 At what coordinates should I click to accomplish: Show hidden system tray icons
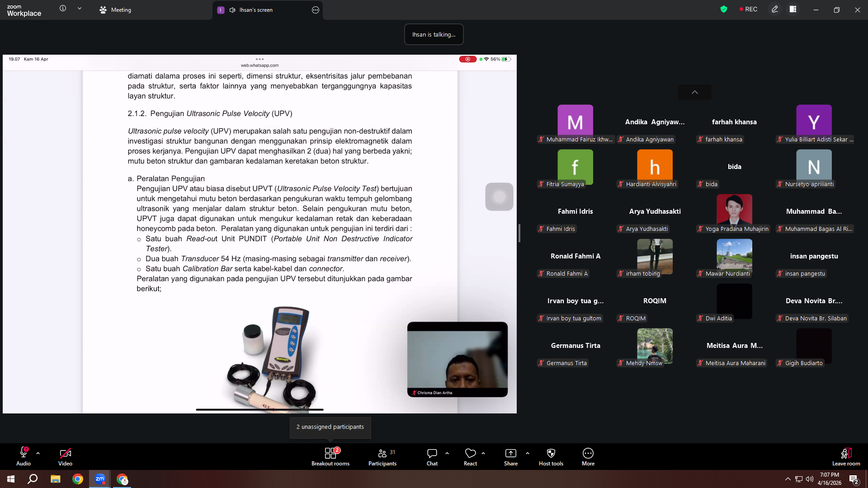788,479
